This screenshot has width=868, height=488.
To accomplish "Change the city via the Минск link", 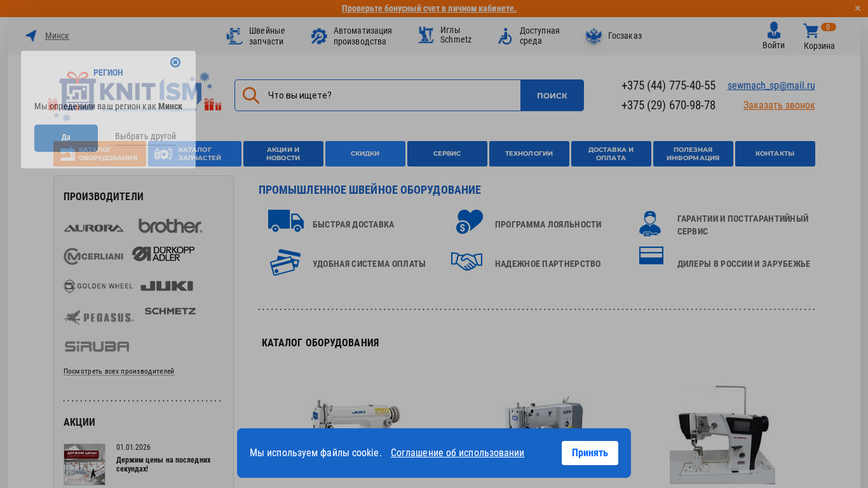I will coord(57,36).
